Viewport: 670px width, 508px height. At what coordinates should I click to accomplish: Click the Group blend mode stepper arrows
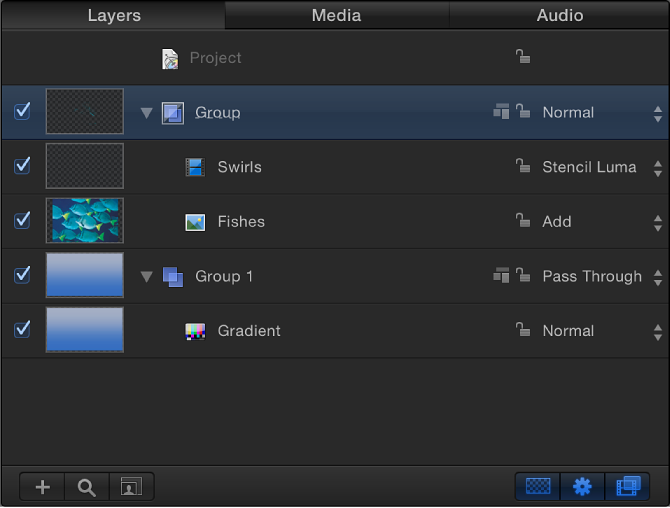click(x=658, y=114)
